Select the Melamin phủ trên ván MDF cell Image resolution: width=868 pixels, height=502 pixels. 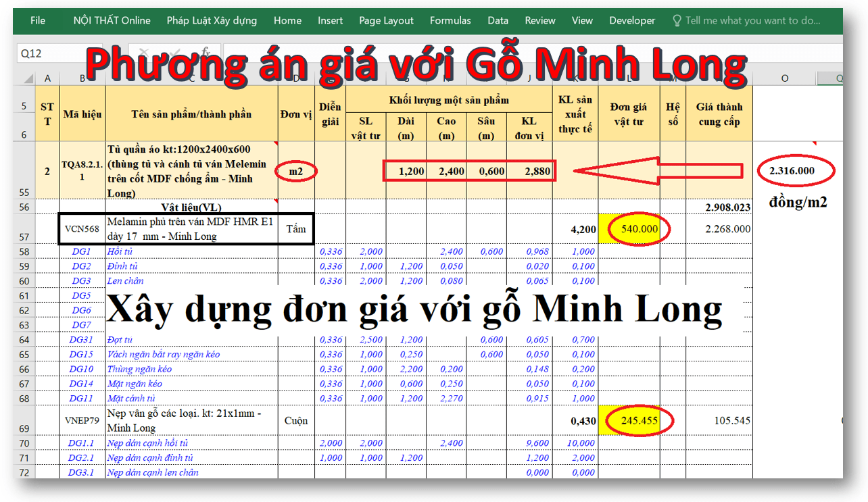[x=191, y=229]
